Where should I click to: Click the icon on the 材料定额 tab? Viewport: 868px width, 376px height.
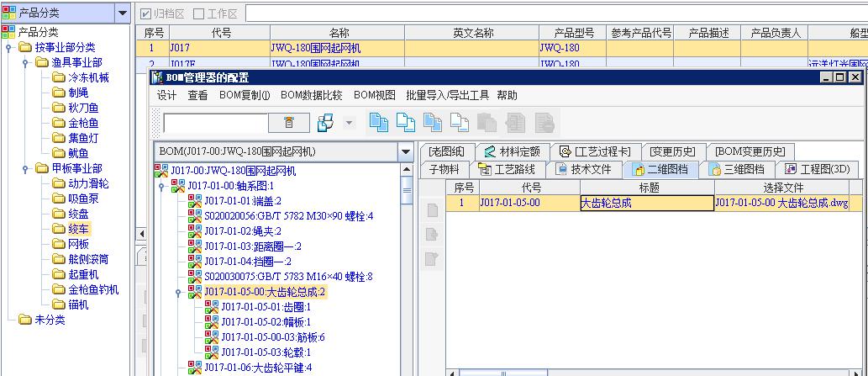[490, 151]
